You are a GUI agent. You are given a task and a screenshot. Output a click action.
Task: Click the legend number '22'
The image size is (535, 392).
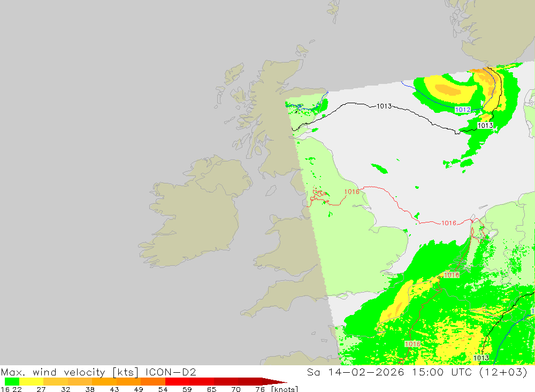17,389
